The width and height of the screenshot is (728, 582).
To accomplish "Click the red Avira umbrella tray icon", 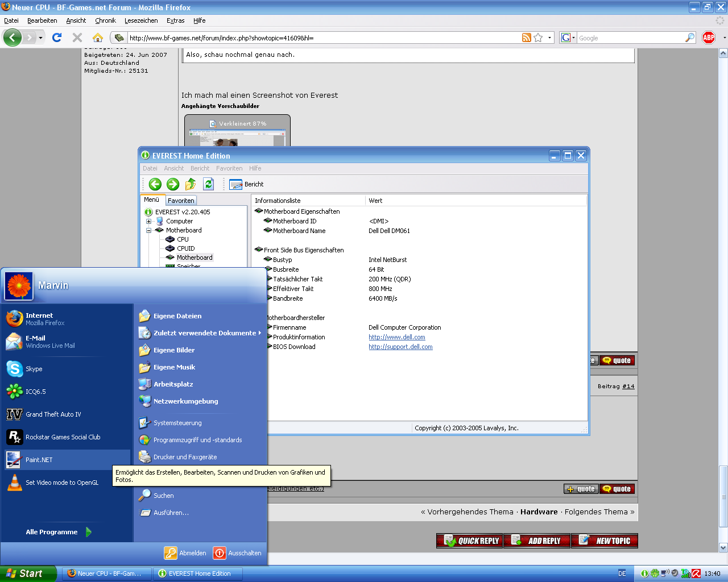I will tap(696, 573).
